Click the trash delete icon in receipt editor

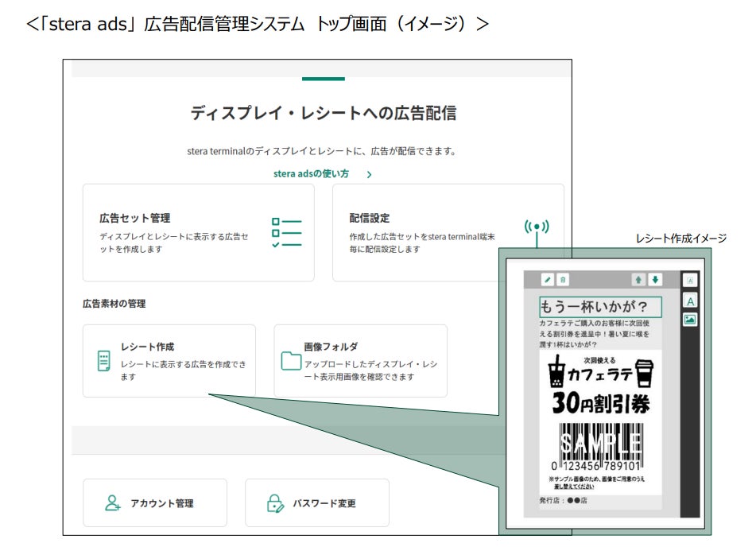coord(563,279)
